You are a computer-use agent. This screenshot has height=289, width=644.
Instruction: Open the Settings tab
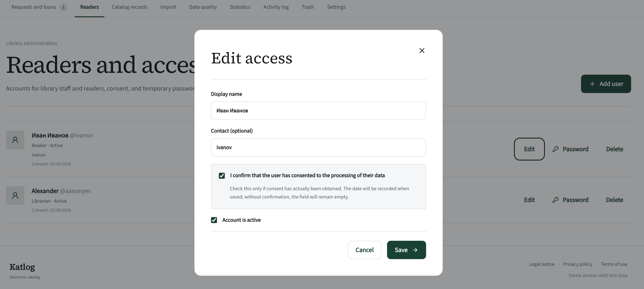tap(336, 7)
